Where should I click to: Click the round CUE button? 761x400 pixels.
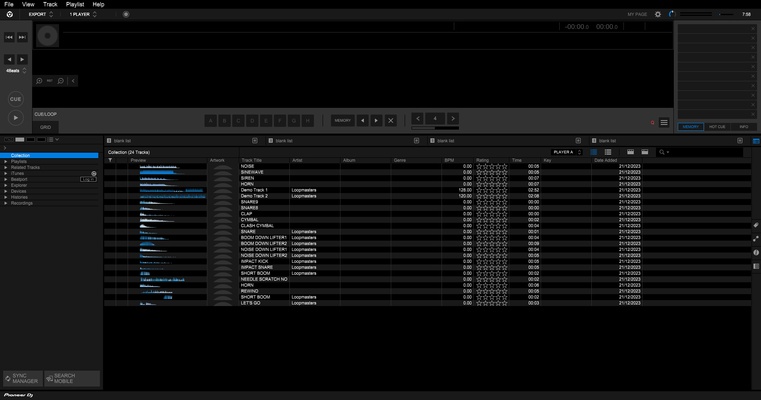pyautogui.click(x=16, y=99)
